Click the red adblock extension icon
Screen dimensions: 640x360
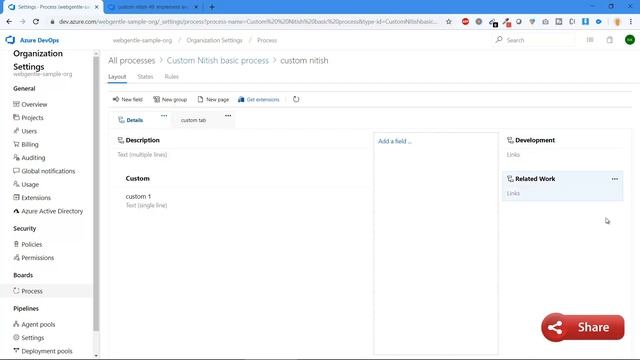tap(465, 22)
